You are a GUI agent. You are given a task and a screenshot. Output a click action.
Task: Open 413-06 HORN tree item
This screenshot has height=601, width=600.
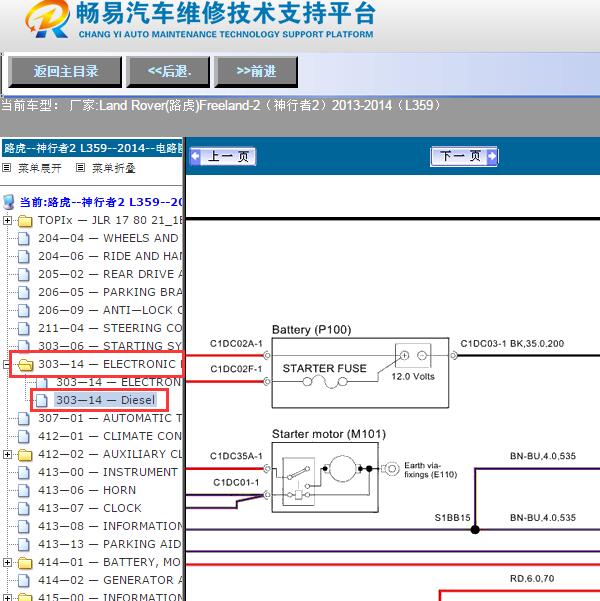coord(87,490)
